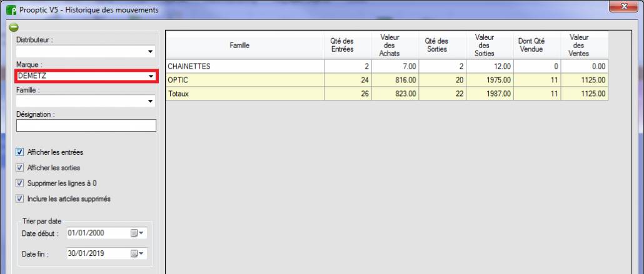Toggle Afficher les entrées checkbox
Image resolution: width=644 pixels, height=274 pixels.
(x=19, y=152)
